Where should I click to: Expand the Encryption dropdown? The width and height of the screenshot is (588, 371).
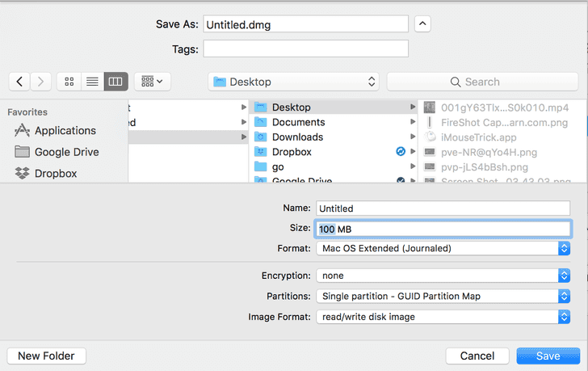[443, 276]
